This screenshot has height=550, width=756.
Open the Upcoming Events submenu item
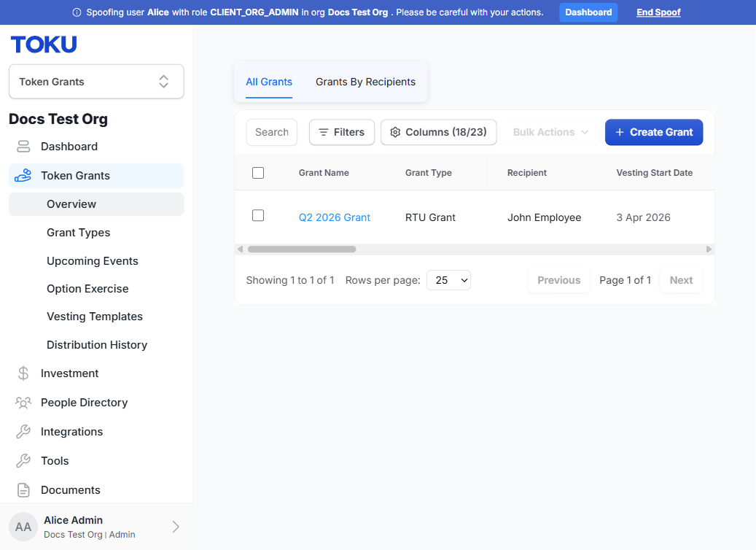point(96,261)
